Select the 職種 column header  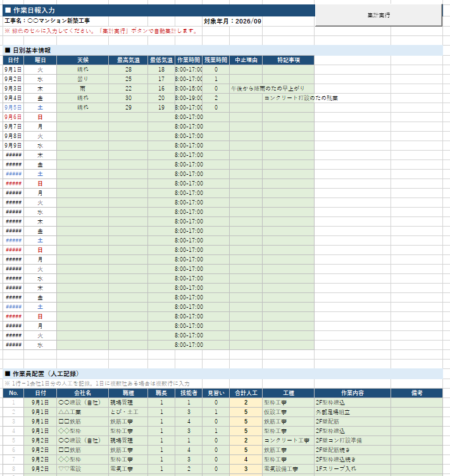tap(128, 393)
